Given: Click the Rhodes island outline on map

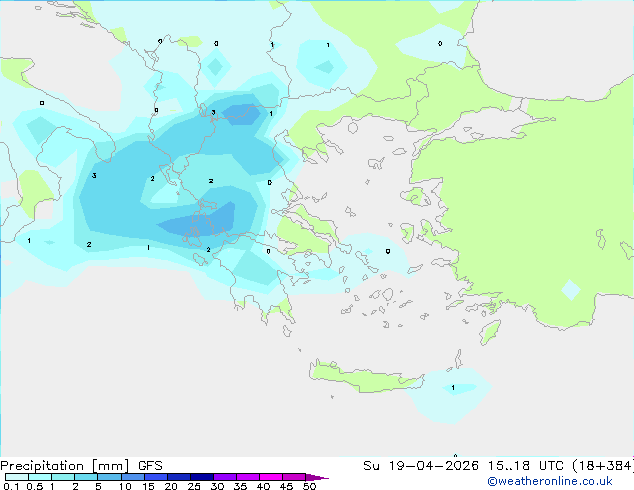Looking at the screenshot, I should 490,332.
